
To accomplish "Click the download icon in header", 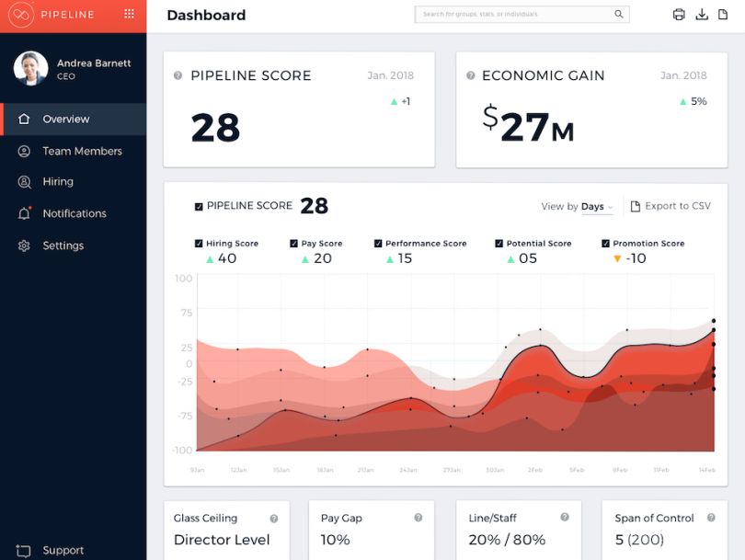I will click(702, 15).
